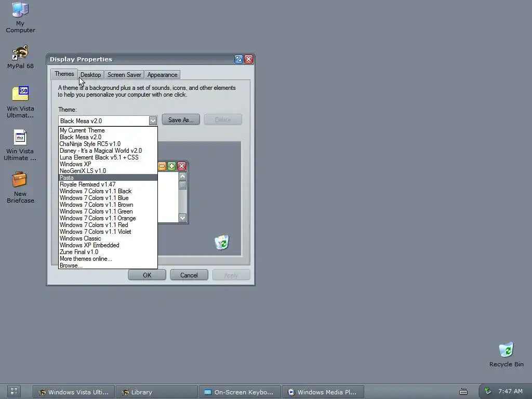
Task: Click the green maximize button in theme preview
Action: 171,166
